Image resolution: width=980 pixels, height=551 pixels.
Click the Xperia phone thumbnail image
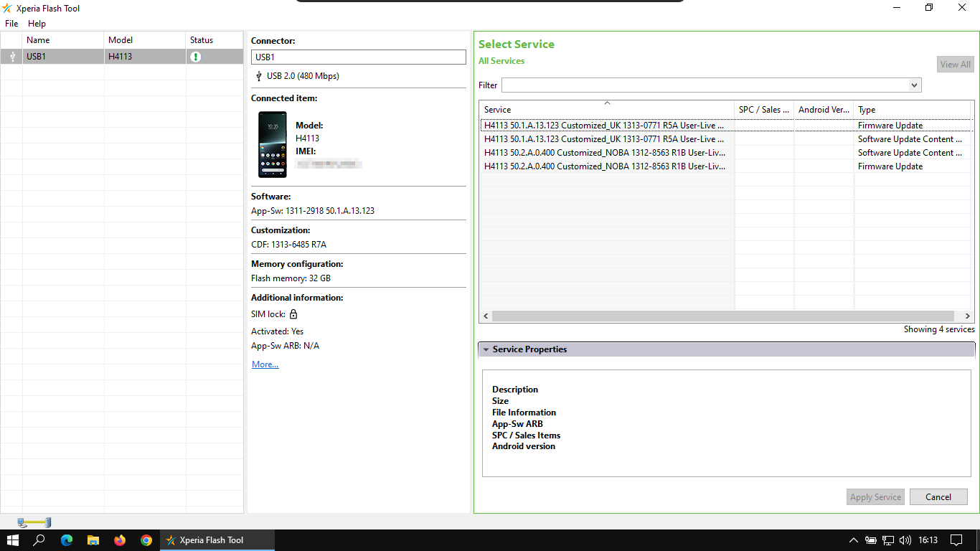click(x=273, y=144)
